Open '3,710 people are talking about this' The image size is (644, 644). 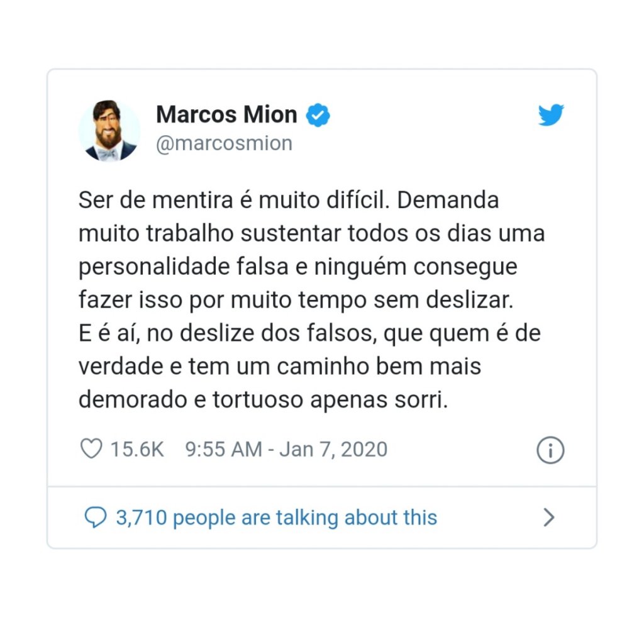point(277,518)
